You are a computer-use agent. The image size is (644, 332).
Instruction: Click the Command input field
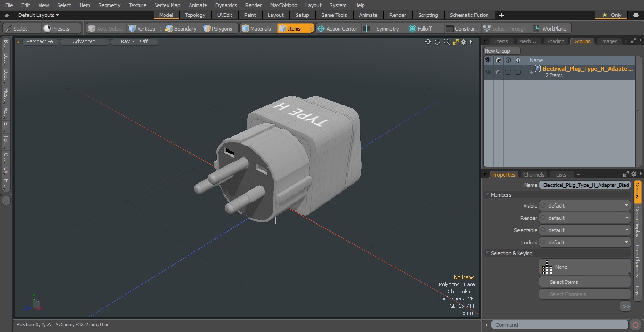pos(559,325)
